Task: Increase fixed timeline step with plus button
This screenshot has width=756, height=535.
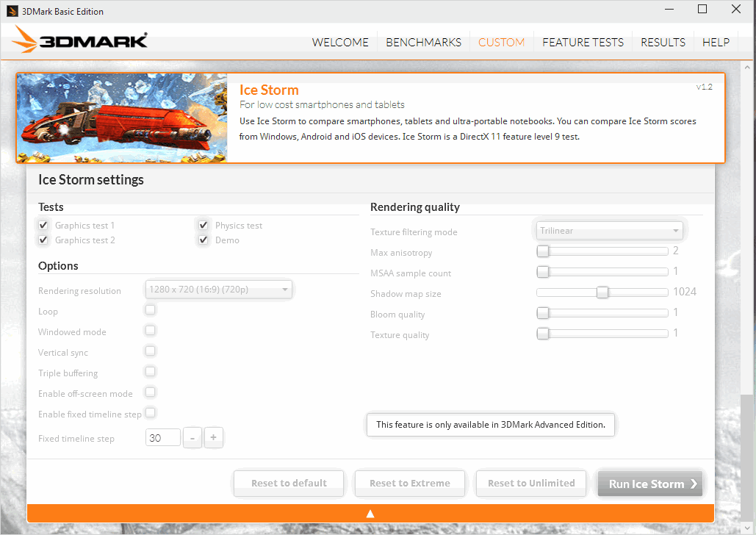Action: tap(214, 437)
